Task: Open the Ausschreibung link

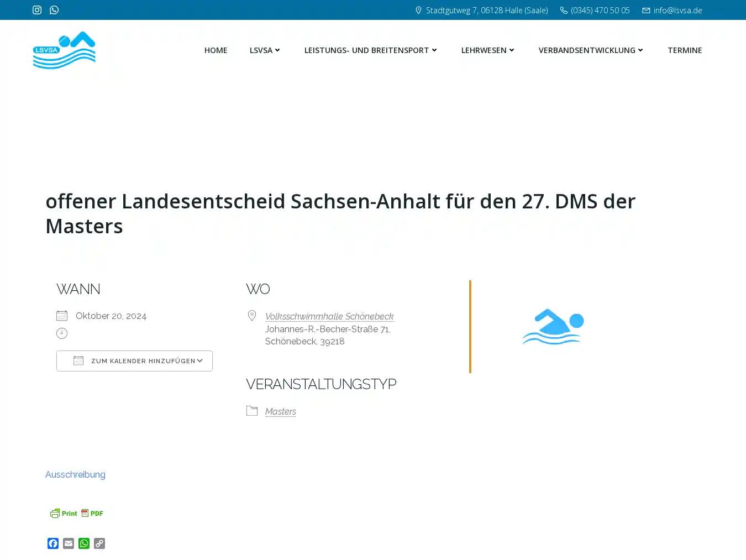Action: 75,474
